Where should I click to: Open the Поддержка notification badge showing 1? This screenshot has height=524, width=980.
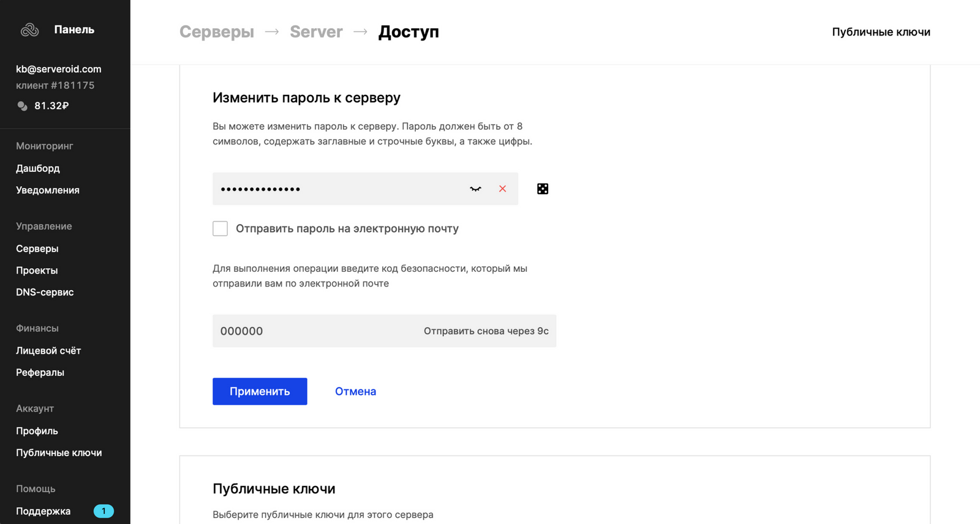tap(104, 511)
